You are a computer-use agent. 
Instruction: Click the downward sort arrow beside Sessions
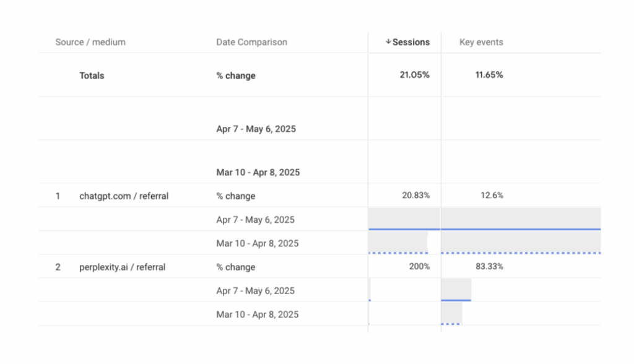point(388,42)
